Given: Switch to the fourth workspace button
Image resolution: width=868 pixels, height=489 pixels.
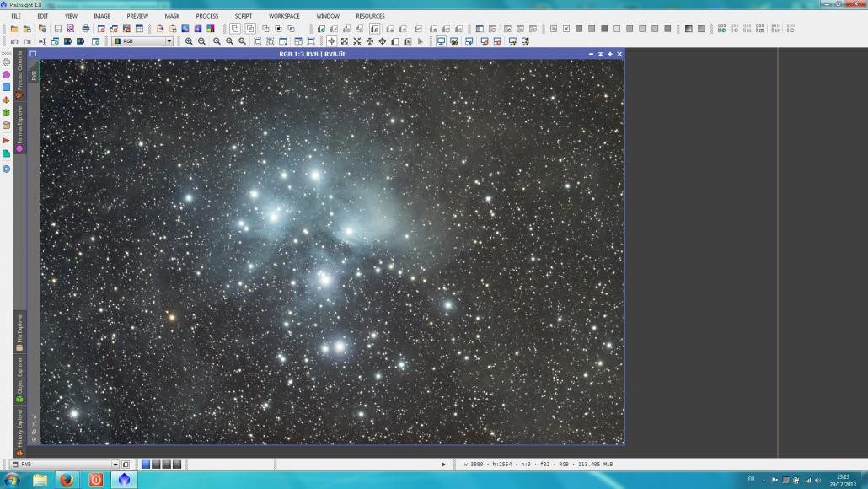Looking at the screenshot, I should [x=177, y=465].
